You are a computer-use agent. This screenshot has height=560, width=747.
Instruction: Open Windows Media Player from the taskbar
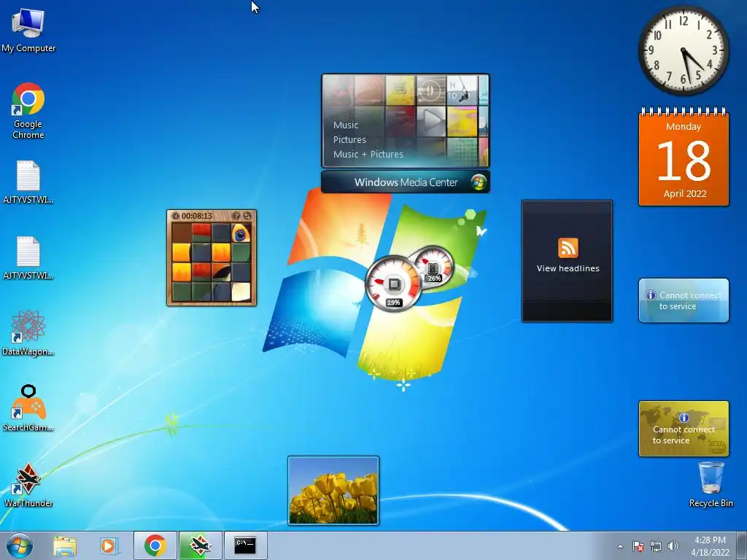[x=108, y=545]
